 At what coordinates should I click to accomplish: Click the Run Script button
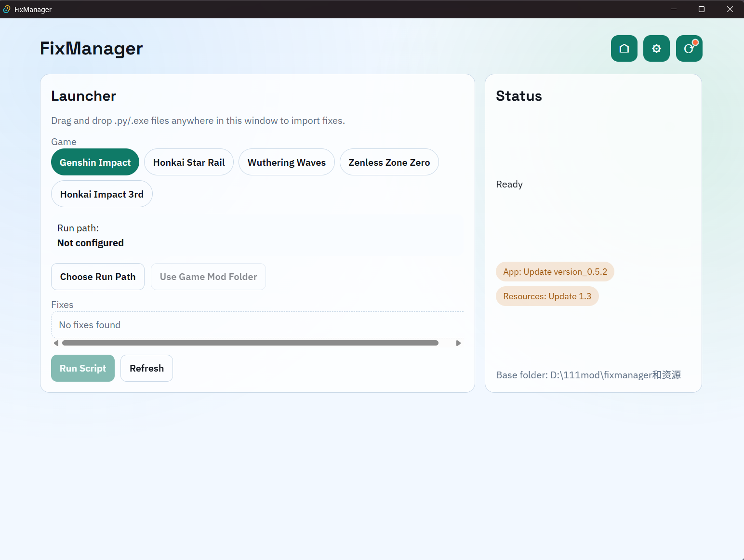click(83, 368)
